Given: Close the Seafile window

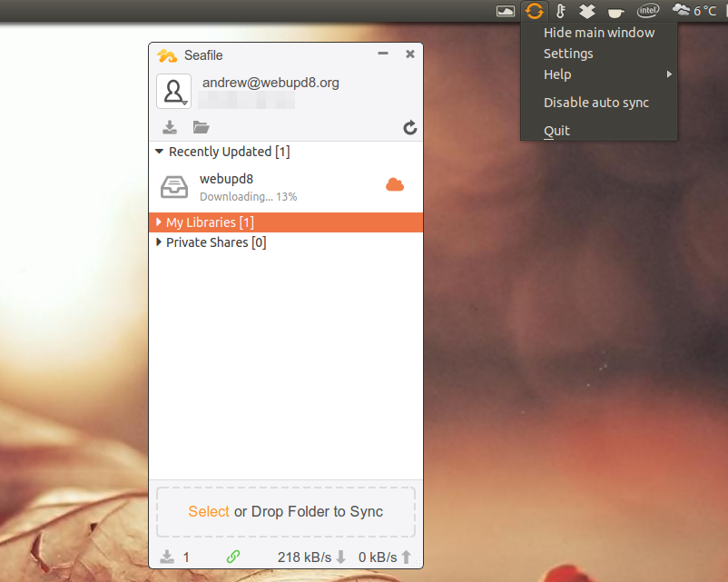Looking at the screenshot, I should tap(410, 54).
